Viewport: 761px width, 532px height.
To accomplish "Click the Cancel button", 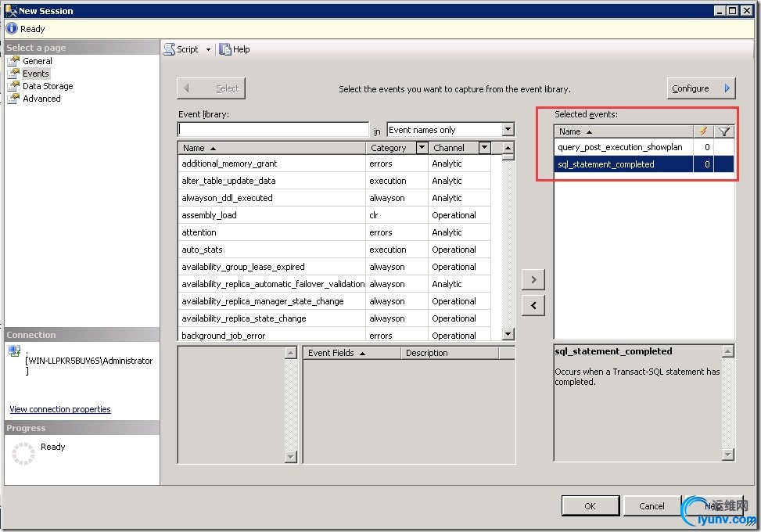I will coord(652,505).
